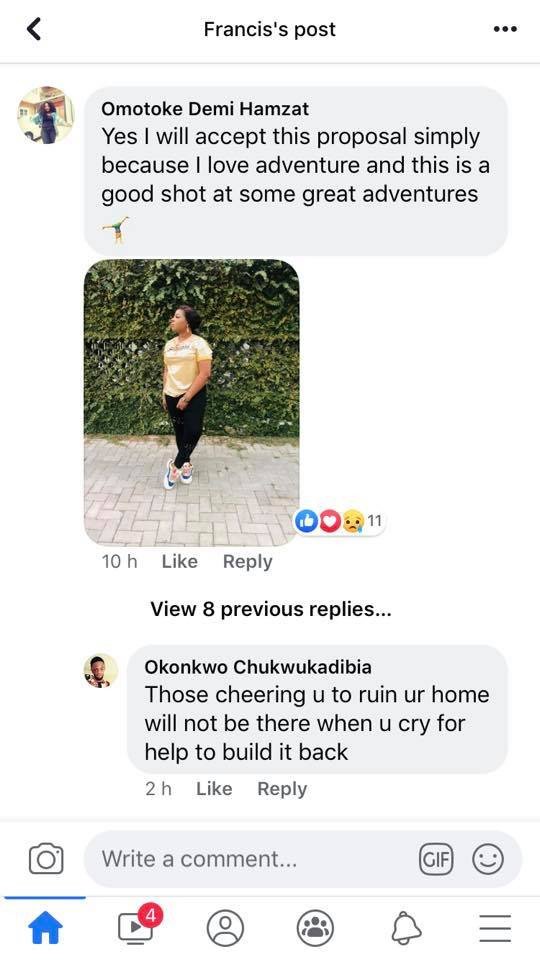Viewport: 540px width, 960px height.
Task: Open the Groups icon in bottom bar
Action: coord(315,928)
